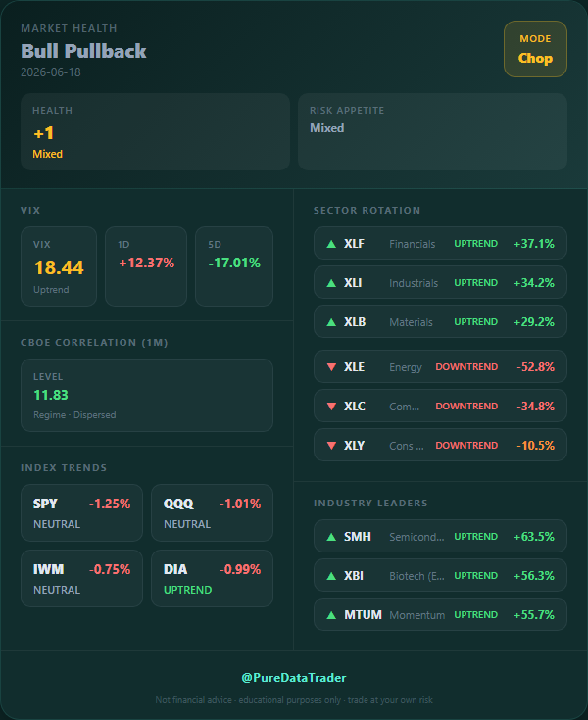Select the IWM index trend card
Viewport: 588px width, 720px height.
[81, 578]
